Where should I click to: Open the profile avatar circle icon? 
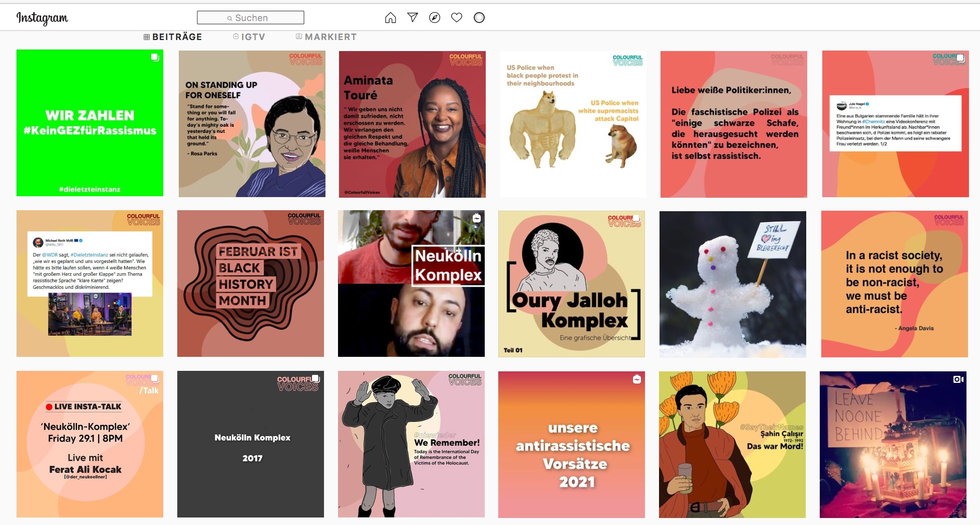tap(479, 18)
